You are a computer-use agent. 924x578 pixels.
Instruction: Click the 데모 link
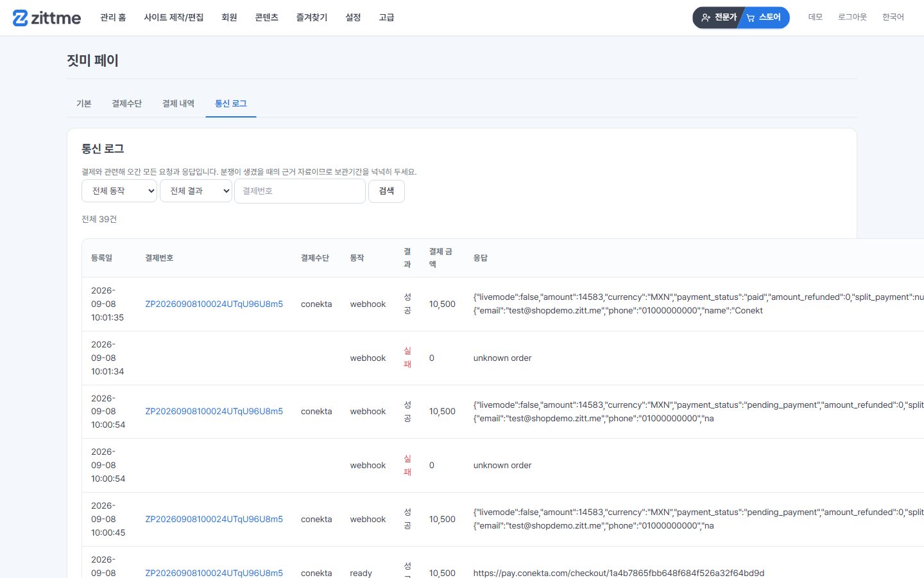point(815,17)
